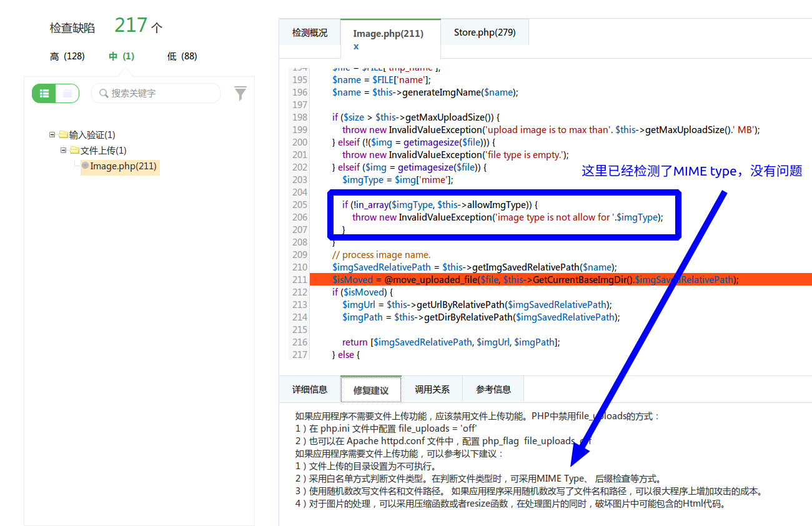Close the Image.php(211) tab with the x
Image resolution: width=812 pixels, height=526 pixels.
(x=356, y=47)
